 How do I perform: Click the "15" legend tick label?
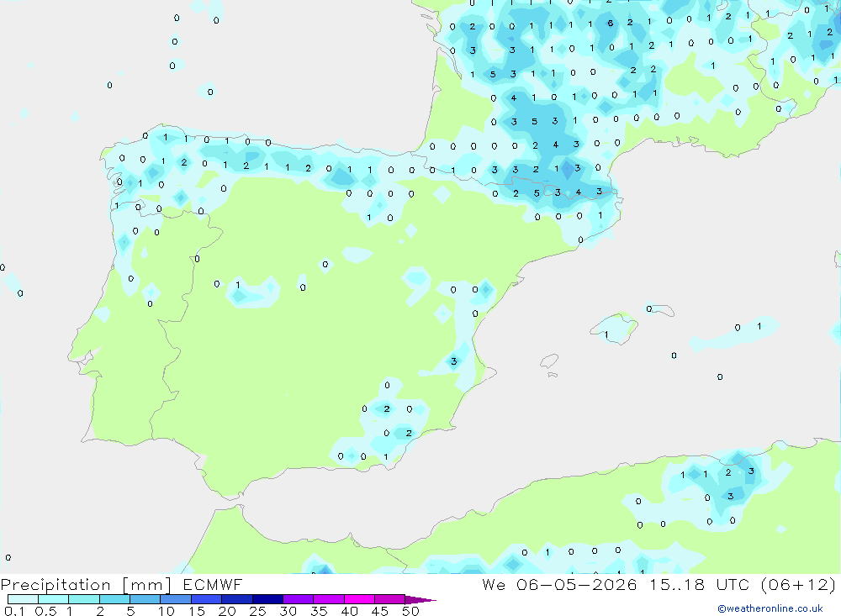197,611
